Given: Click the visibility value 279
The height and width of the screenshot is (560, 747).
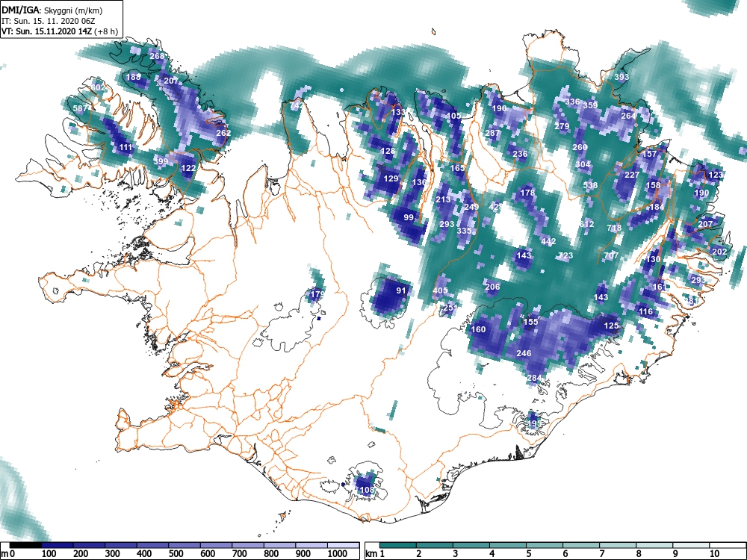Looking at the screenshot, I should [x=562, y=126].
